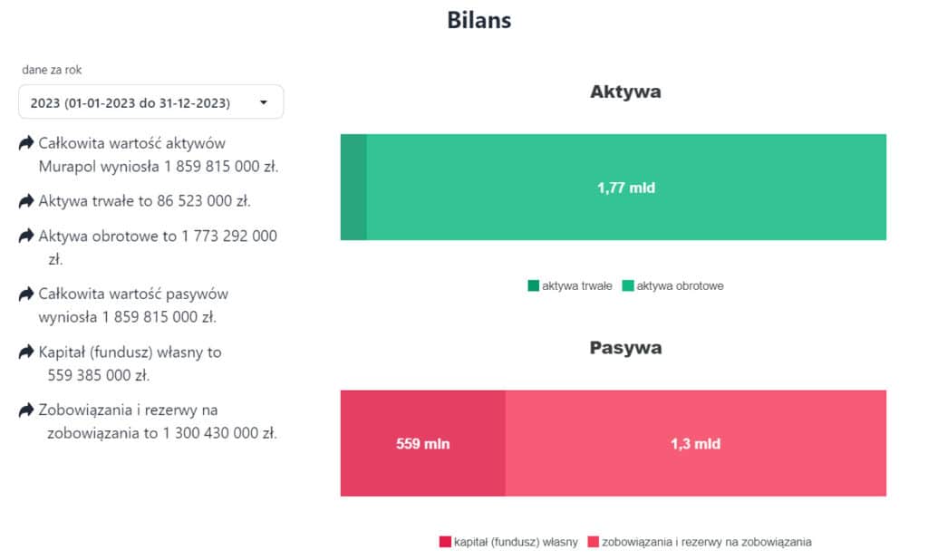Toggle aktywa trwałe legend swatch
The image size is (928, 560).
[x=533, y=286]
